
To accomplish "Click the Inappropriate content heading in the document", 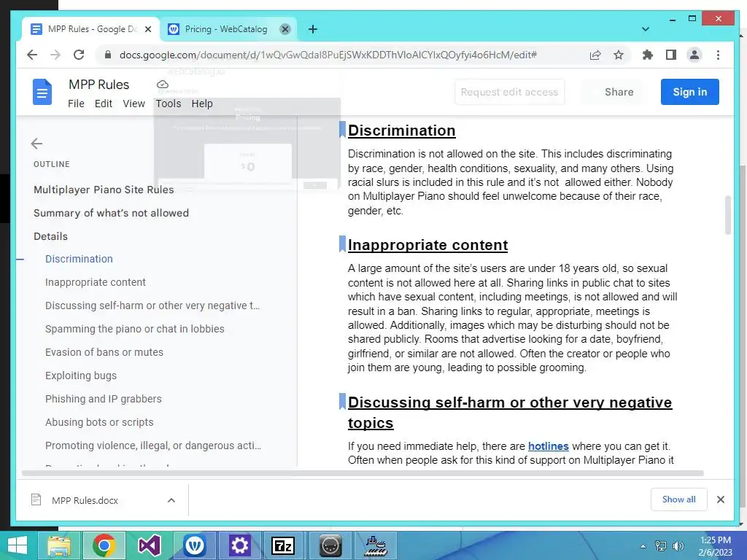I will point(427,245).
